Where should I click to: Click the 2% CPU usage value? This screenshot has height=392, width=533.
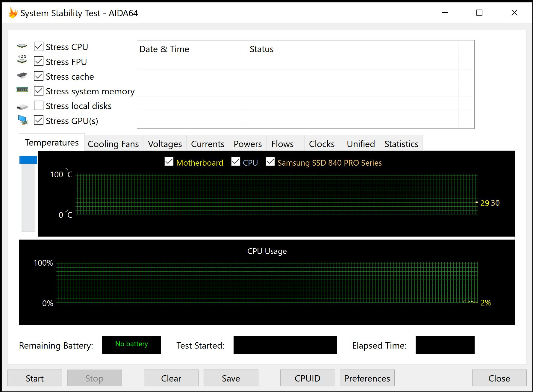click(486, 303)
